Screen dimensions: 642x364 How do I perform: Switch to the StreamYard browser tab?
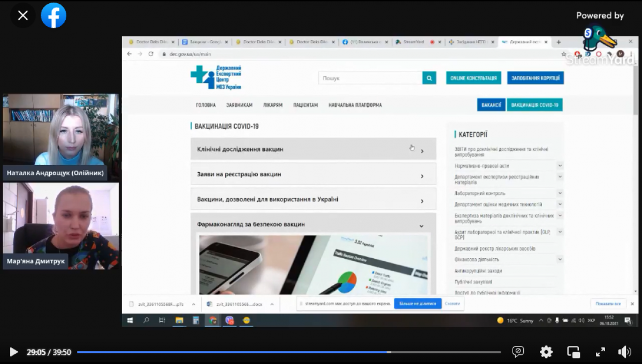tap(414, 42)
